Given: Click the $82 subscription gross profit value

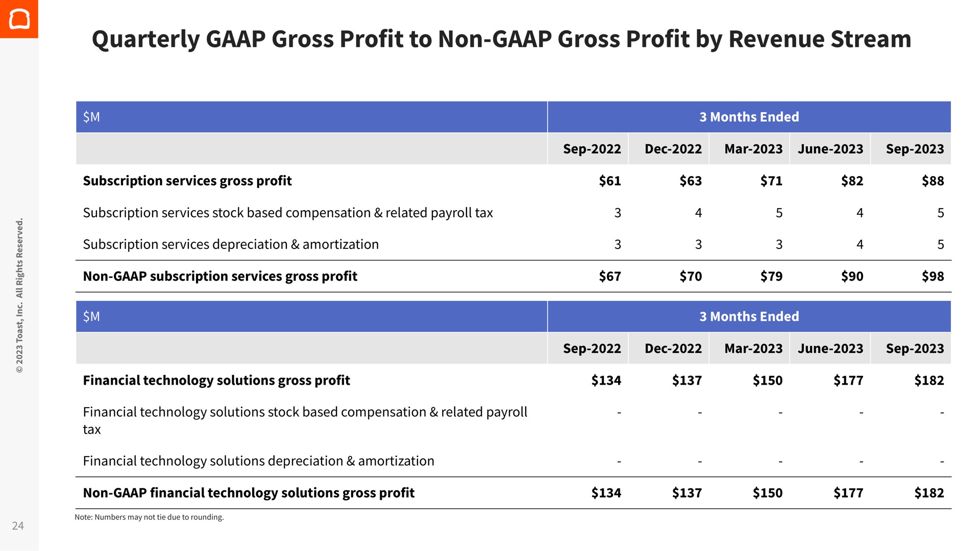Looking at the screenshot, I should coord(852,181).
